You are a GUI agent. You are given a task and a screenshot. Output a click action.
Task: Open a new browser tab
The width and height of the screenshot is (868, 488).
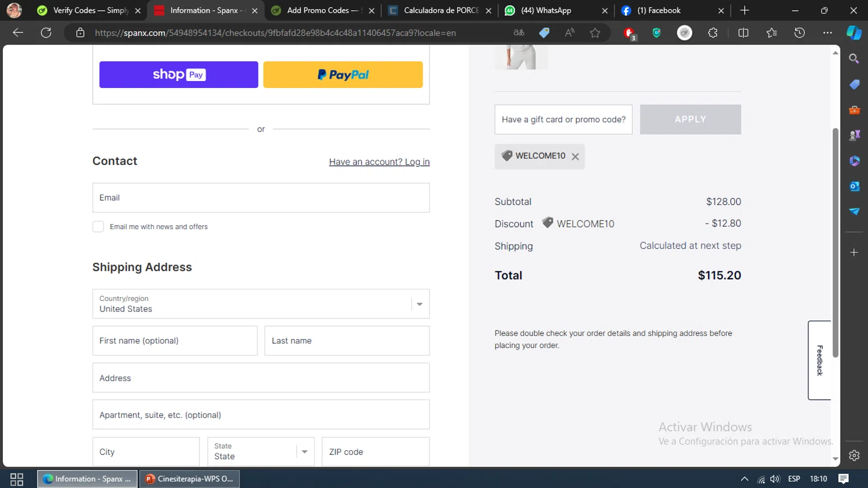[x=745, y=10]
